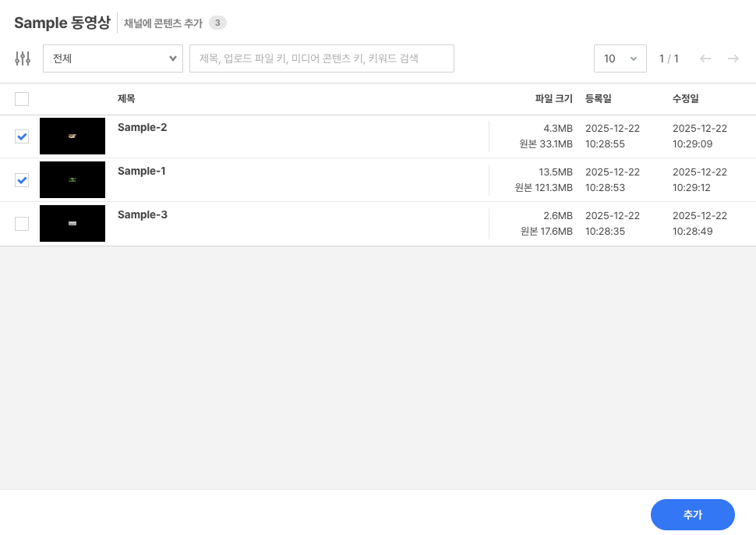The width and height of the screenshot is (756, 535).
Task: Check the Sample-3 row checkbox
Action: point(22,223)
